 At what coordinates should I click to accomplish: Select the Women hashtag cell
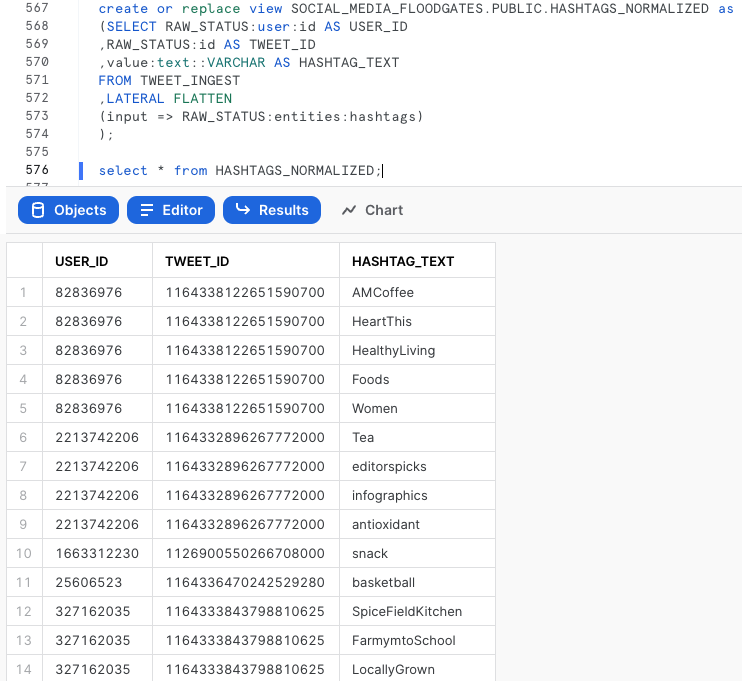[x=417, y=408]
